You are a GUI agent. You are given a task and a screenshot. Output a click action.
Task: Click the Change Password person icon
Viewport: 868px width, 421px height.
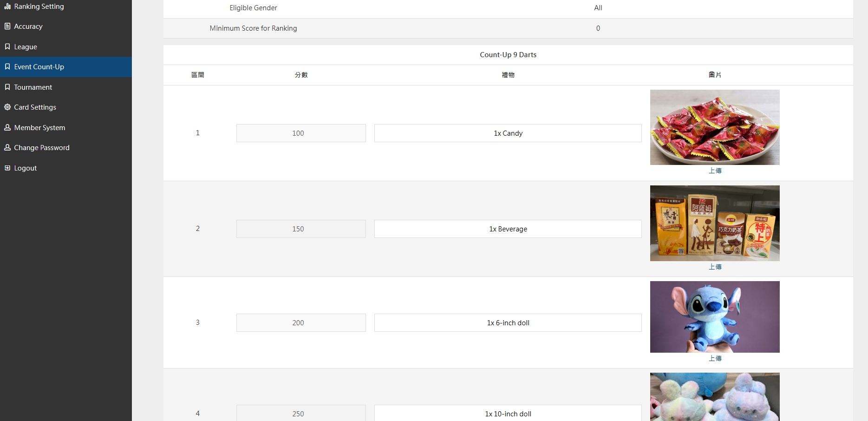click(7, 148)
